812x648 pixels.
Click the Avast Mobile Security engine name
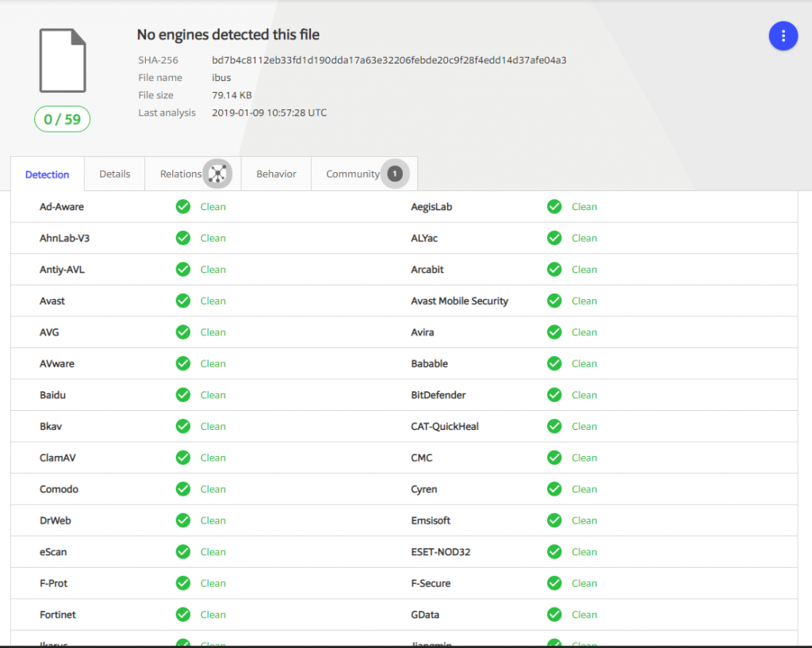[459, 301]
